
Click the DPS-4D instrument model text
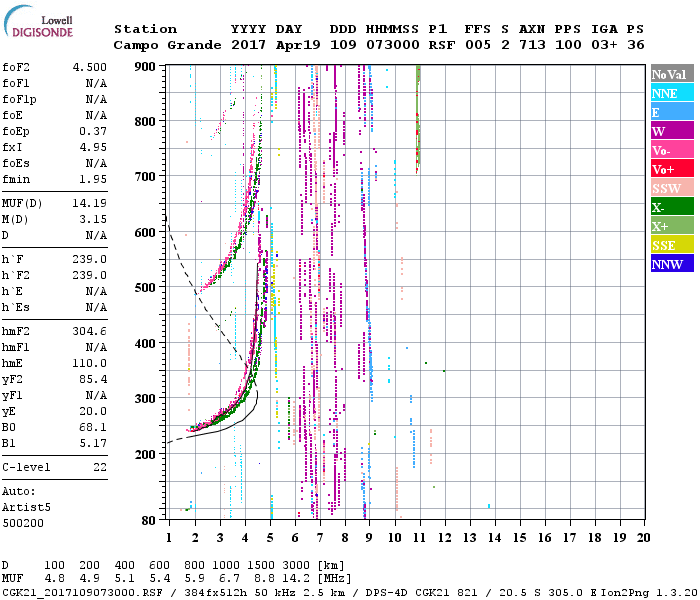[x=387, y=593]
